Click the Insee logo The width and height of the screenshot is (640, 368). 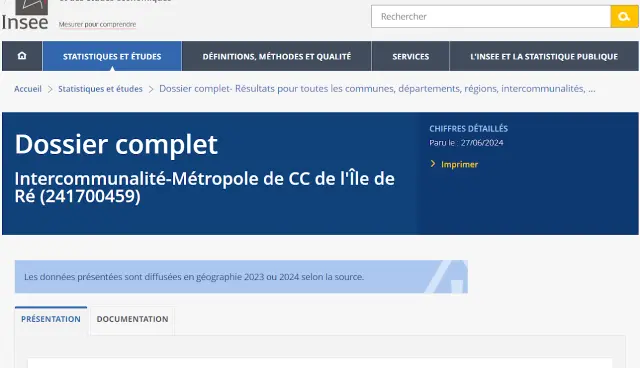pos(25,15)
